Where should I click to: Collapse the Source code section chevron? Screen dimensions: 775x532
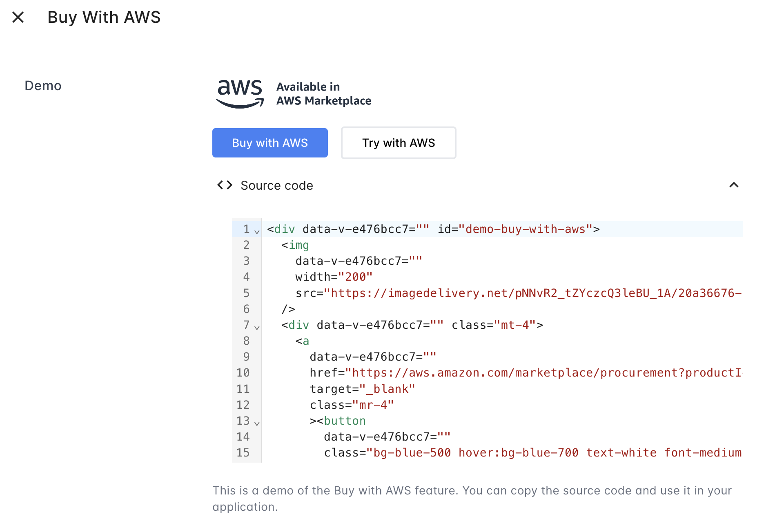pyautogui.click(x=734, y=185)
